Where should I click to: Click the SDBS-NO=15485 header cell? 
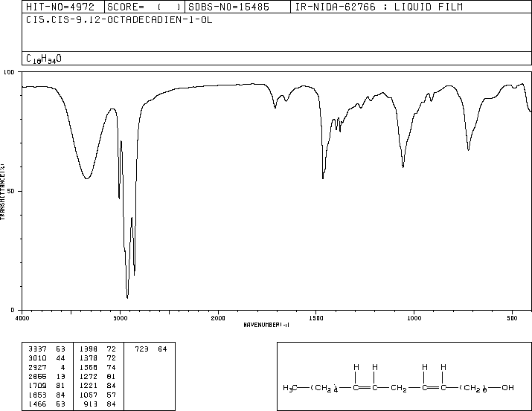click(x=238, y=7)
